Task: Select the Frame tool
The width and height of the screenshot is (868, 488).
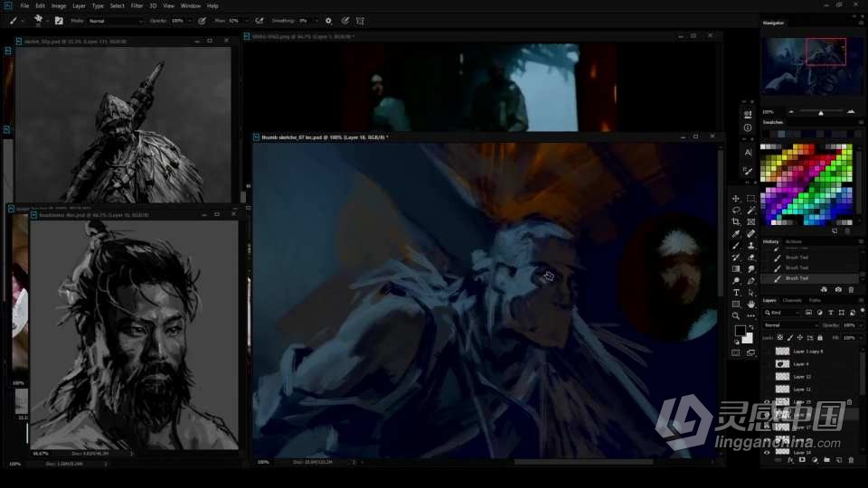Action: (x=750, y=222)
